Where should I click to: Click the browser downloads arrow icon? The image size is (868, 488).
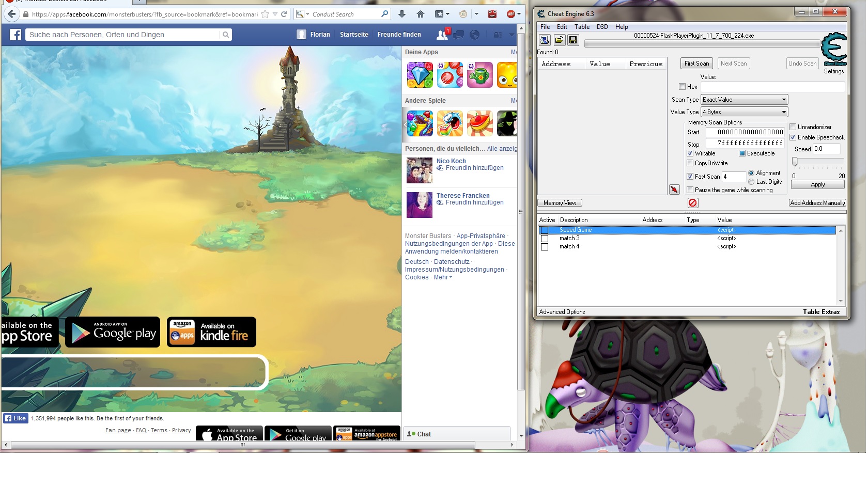pyautogui.click(x=402, y=14)
